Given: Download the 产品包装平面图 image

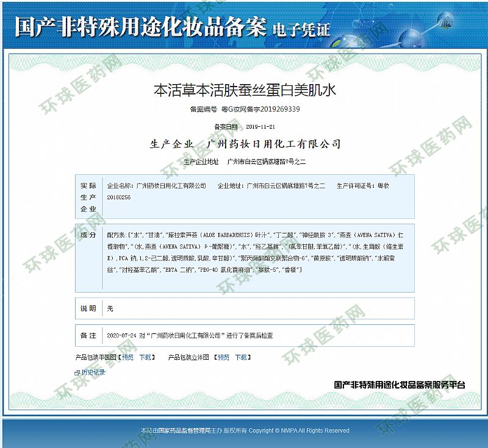Looking at the screenshot, I should 145,357.
